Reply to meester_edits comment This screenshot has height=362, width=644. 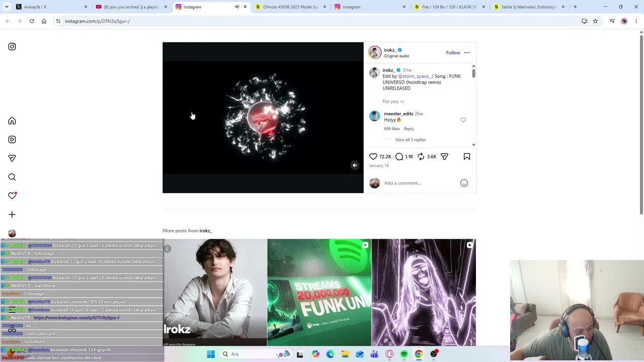(409, 129)
